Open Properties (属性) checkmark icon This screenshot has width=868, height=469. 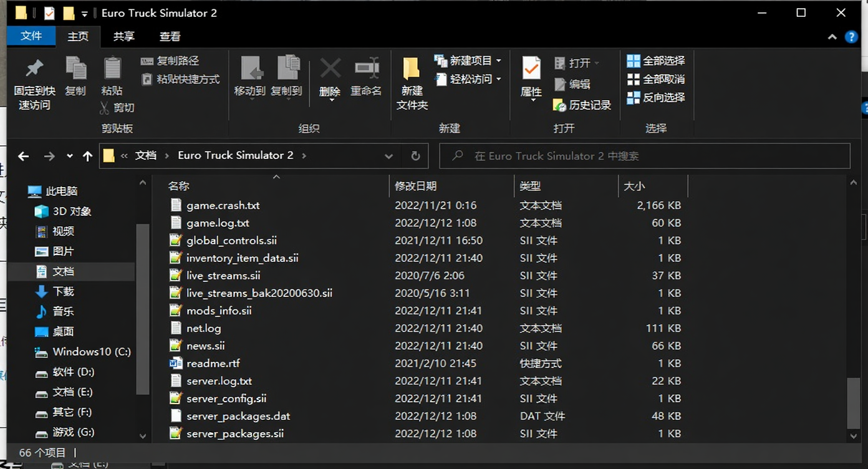[531, 69]
